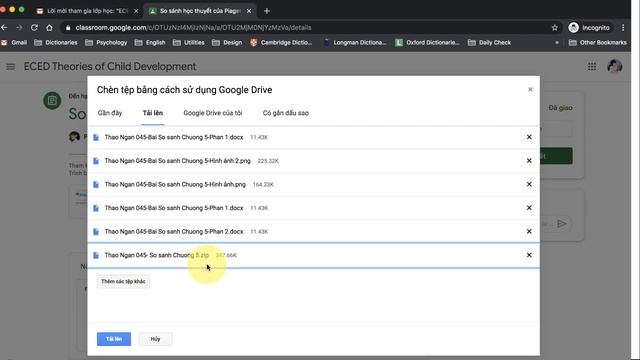Image resolution: width=640 pixels, height=360 pixels.
Task: Click file icon beside Phan 2.docx
Action: click(96, 231)
